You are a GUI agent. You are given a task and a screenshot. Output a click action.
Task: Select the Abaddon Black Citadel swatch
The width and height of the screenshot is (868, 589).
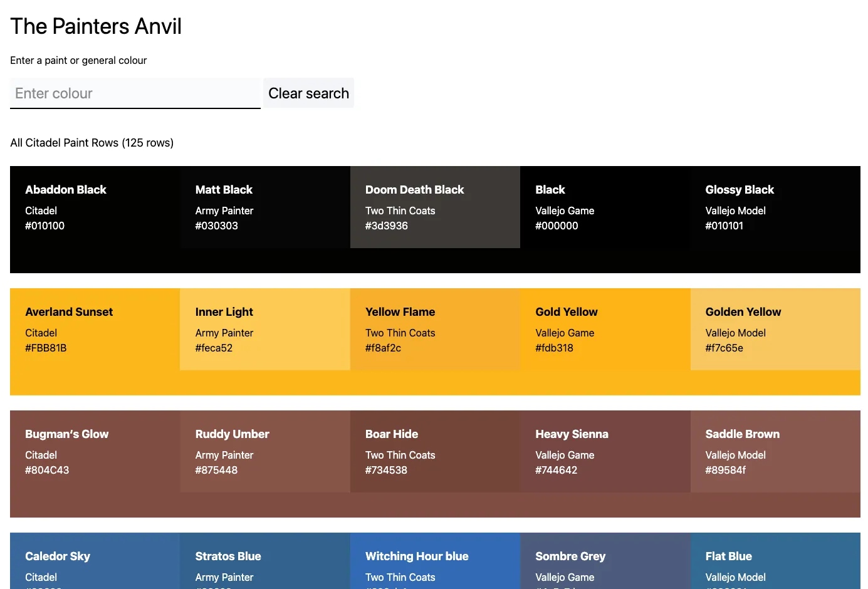(x=95, y=207)
